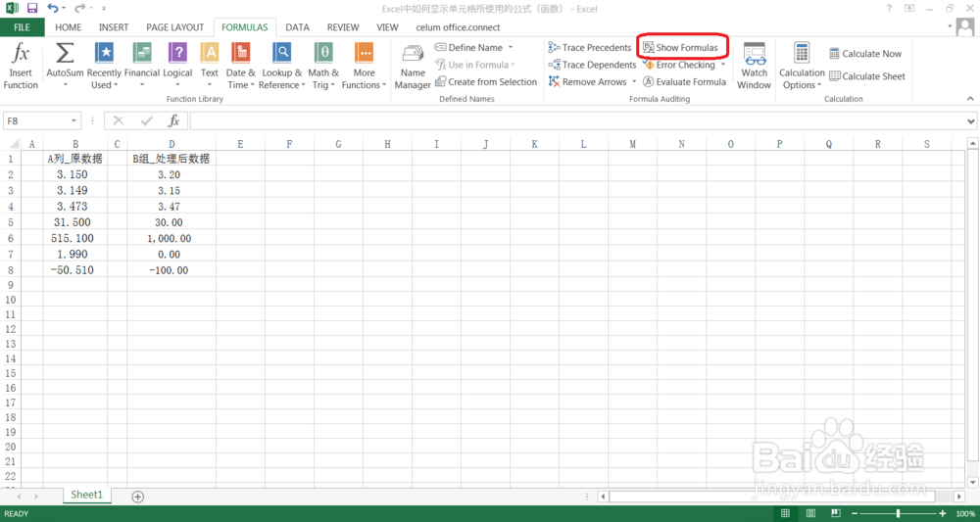Viewport: 980px width, 522px height.
Task: Click the zoom out minus button
Action: 855,513
